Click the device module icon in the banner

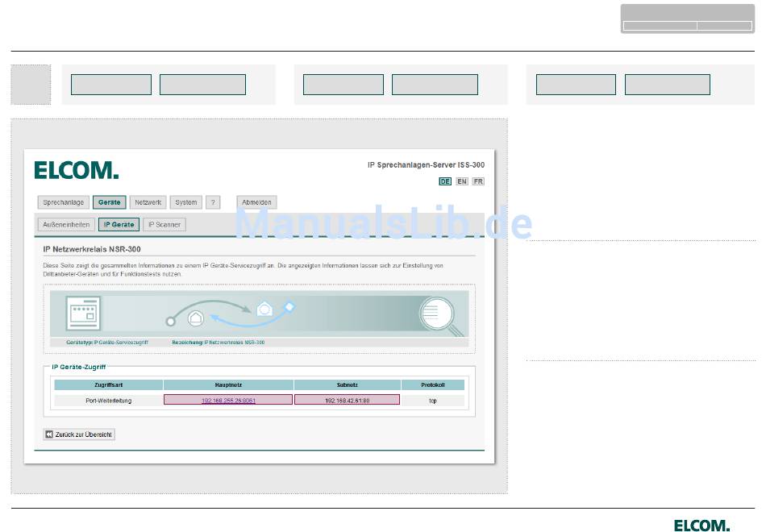[83, 313]
